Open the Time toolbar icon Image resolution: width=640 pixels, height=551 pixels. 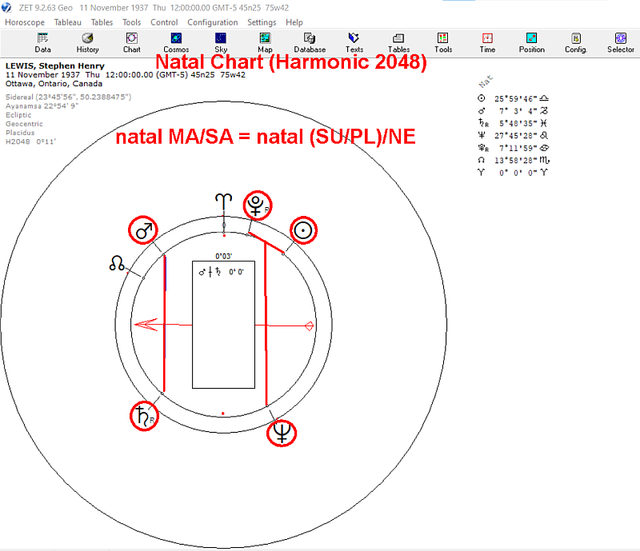tap(487, 43)
